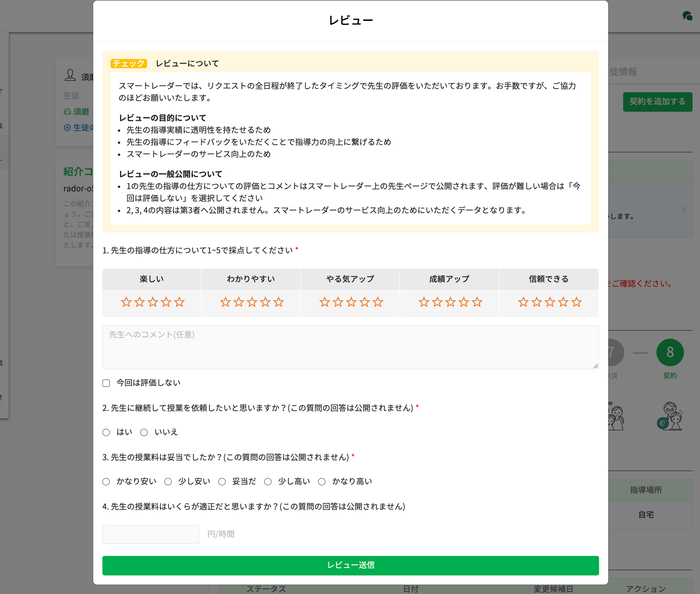The width and height of the screenshot is (700, 594).
Task: Give わかりやすい a one-star rating
Action: pos(225,302)
